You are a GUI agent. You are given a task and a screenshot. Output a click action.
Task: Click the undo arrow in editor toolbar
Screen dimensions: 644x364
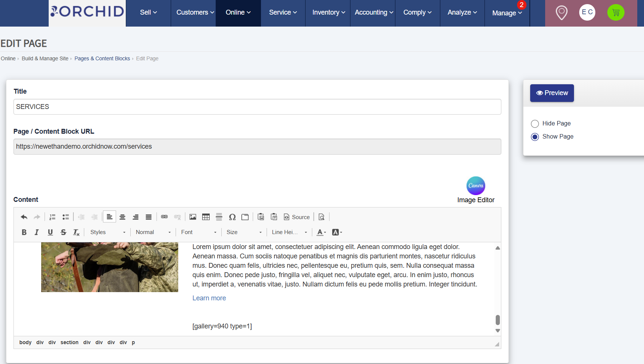click(x=24, y=217)
